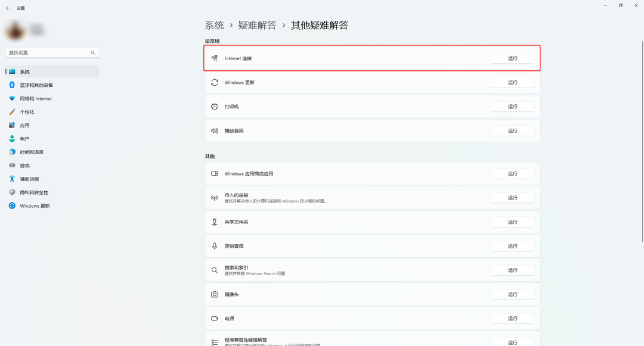Run the 传入的连接 troubleshooter
Viewport: 644px width, 346px height.
[x=513, y=198]
